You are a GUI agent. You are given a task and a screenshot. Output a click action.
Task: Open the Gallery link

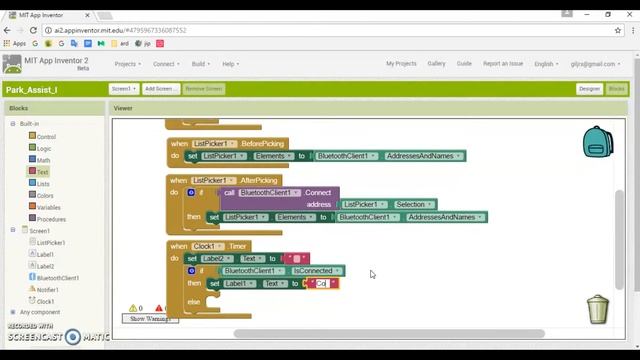pyautogui.click(x=436, y=64)
